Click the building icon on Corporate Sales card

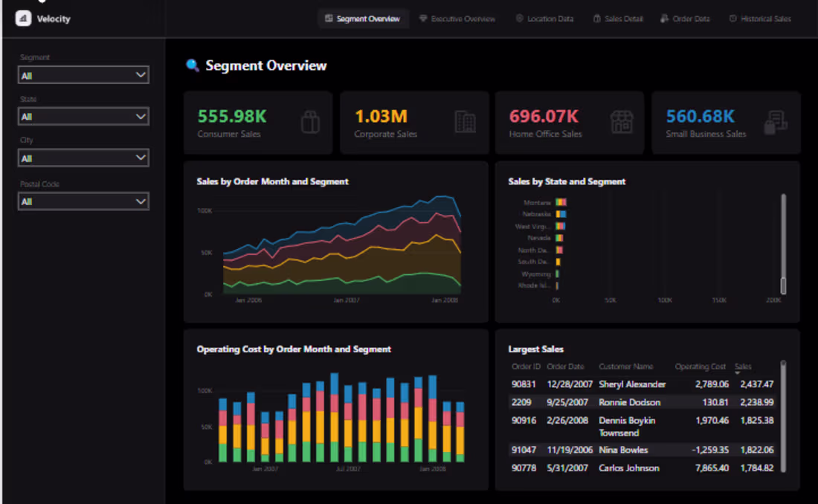click(x=464, y=122)
